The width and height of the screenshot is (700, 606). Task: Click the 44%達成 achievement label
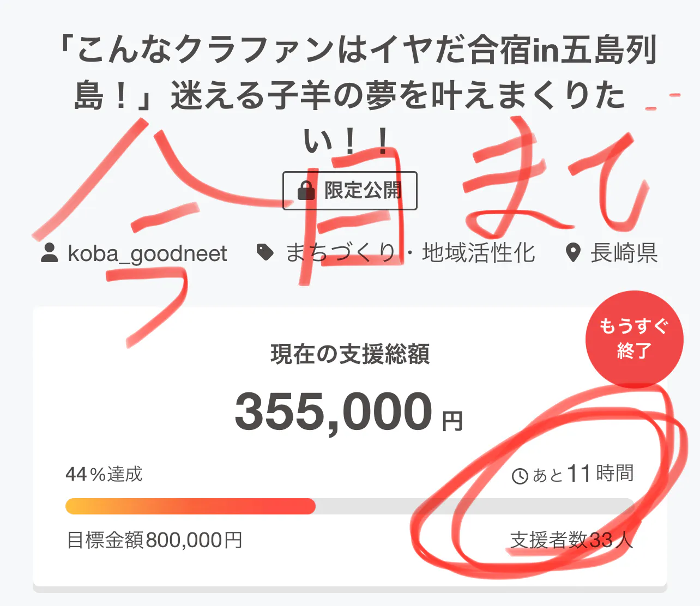[104, 474]
